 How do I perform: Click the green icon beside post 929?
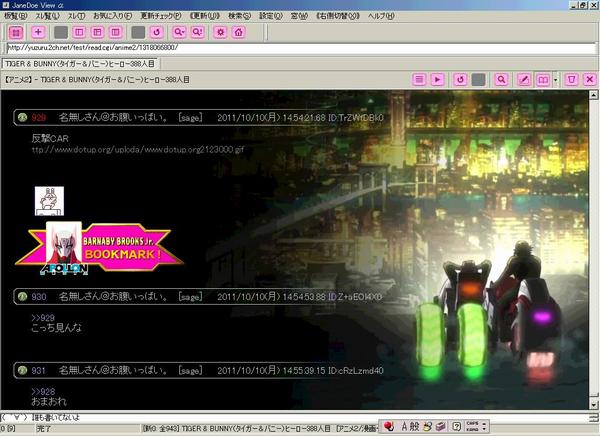23,117
